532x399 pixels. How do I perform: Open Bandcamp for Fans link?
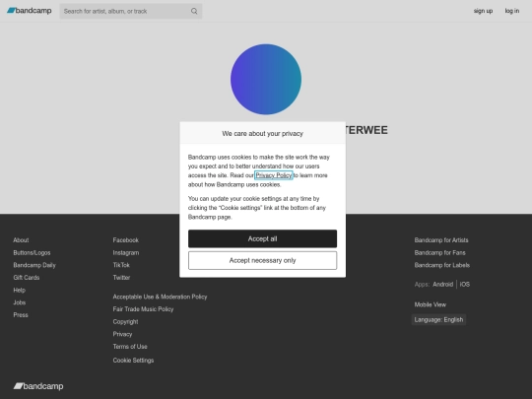pos(440,253)
